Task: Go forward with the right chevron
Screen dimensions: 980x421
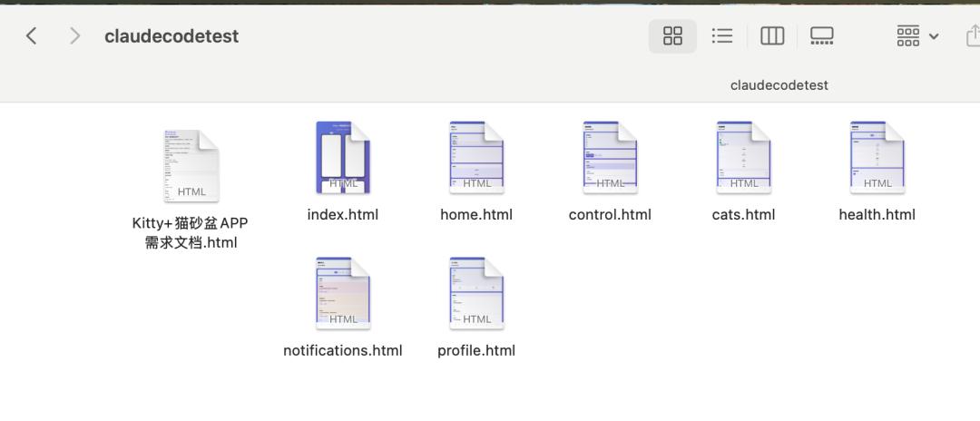Action: pyautogui.click(x=74, y=36)
